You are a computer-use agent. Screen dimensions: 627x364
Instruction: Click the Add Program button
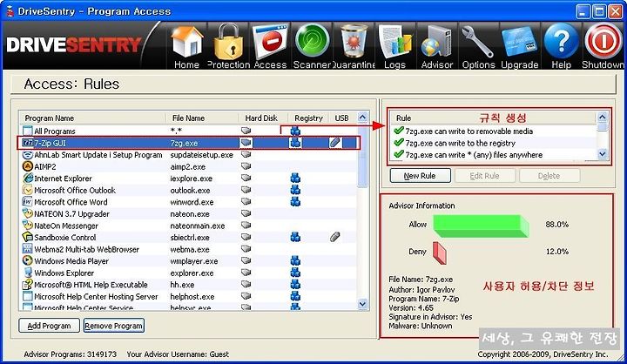[49, 326]
